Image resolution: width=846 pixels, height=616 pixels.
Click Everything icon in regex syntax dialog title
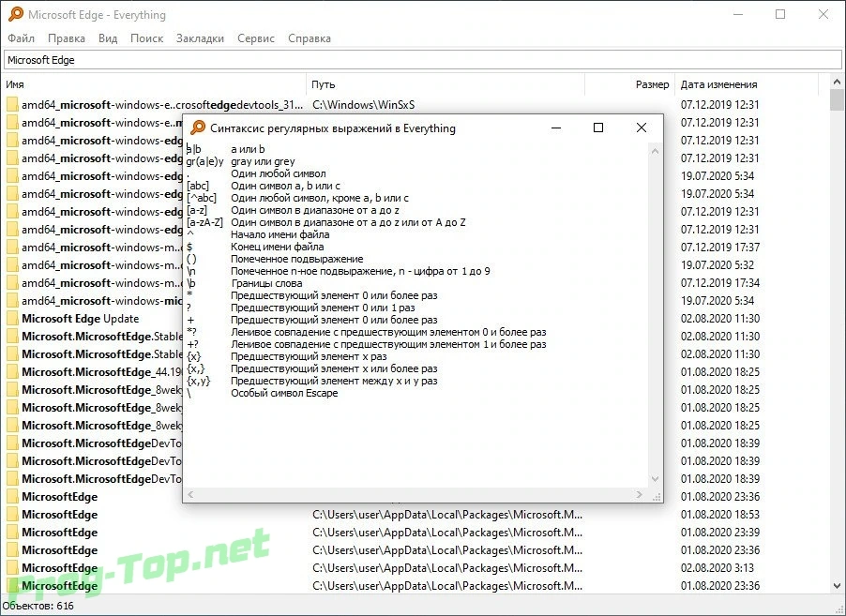pos(198,128)
